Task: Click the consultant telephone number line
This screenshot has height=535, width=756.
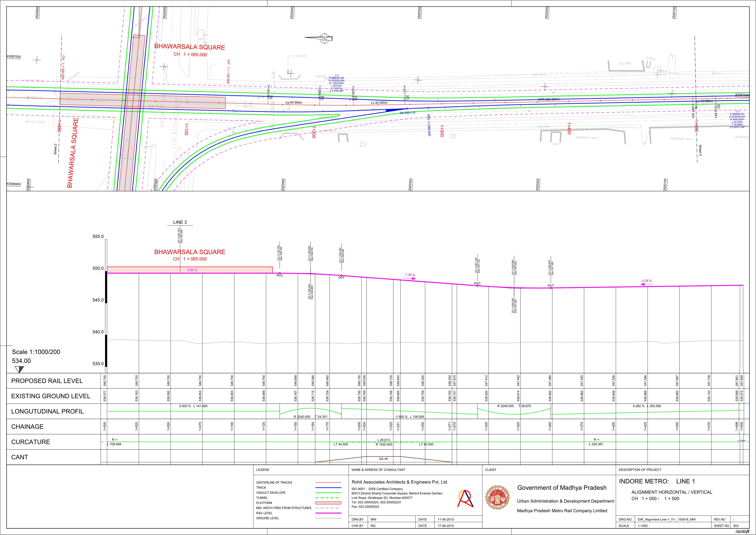Action: [376, 502]
